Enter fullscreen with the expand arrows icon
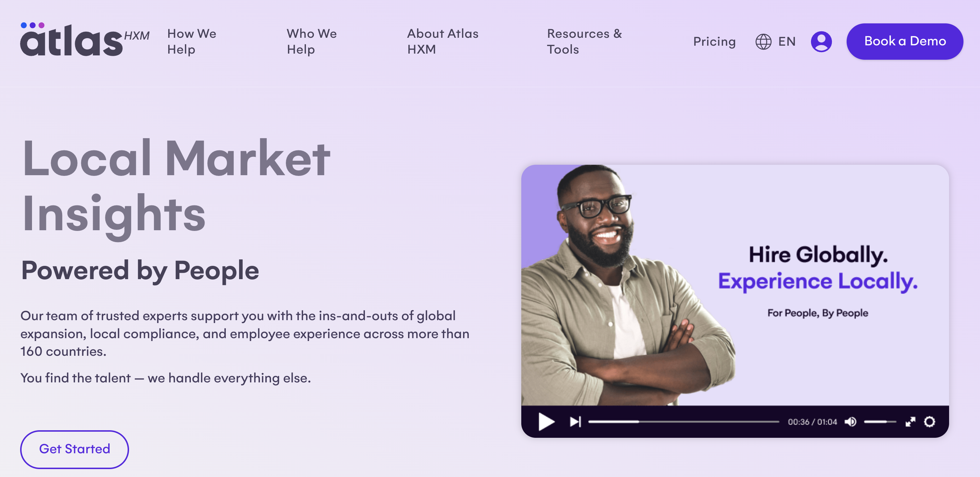The width and height of the screenshot is (980, 477). (x=910, y=421)
